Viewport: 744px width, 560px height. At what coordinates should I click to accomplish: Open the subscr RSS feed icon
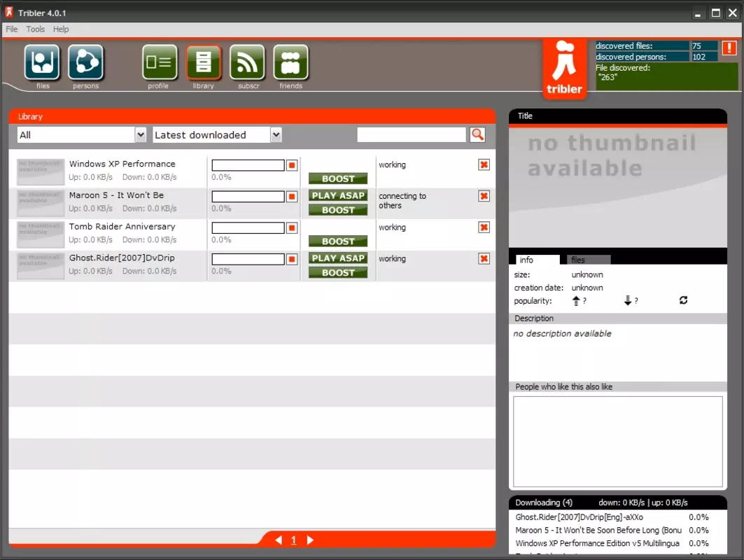click(247, 62)
